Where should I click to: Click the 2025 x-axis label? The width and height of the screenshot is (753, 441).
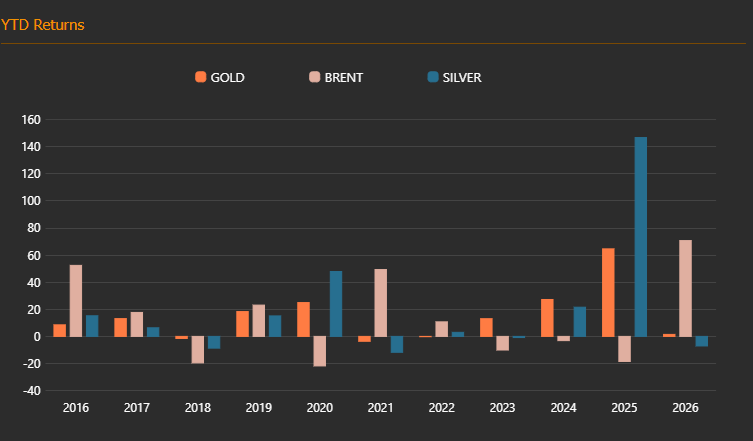(624, 408)
